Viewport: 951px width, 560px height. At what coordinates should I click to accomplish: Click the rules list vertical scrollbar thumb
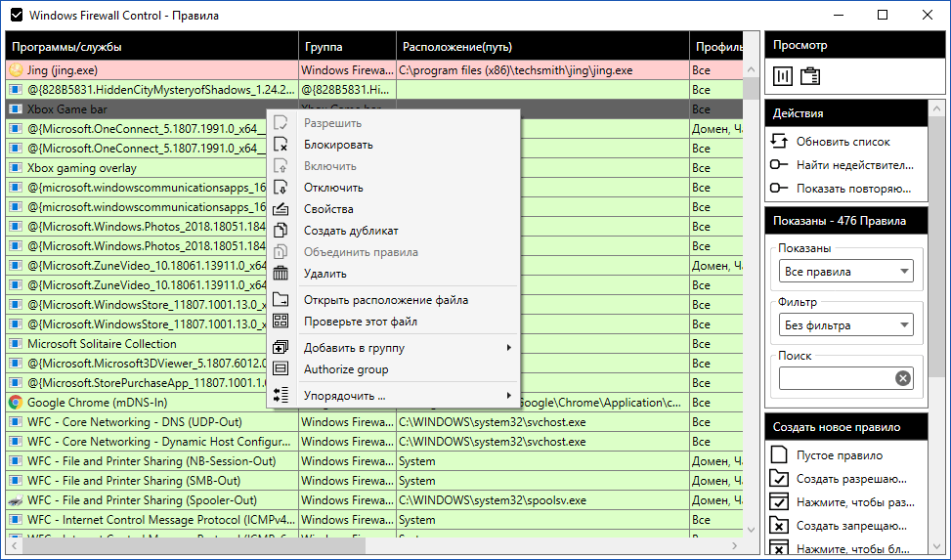point(752,88)
